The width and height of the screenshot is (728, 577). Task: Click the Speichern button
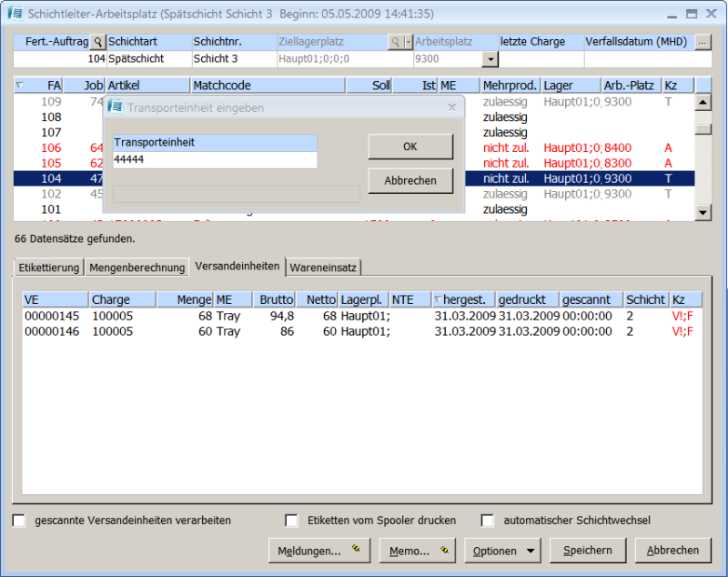coord(587,551)
